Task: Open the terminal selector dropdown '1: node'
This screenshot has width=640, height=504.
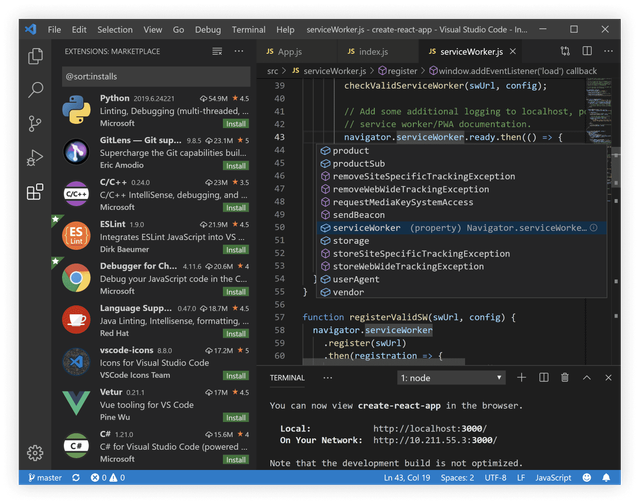Action: tap(451, 378)
